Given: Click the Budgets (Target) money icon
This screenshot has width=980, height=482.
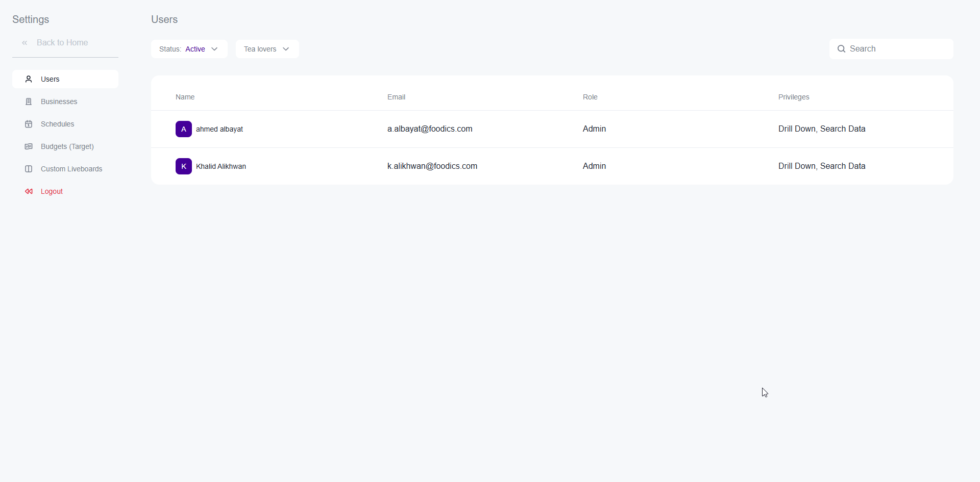Looking at the screenshot, I should click(29, 146).
